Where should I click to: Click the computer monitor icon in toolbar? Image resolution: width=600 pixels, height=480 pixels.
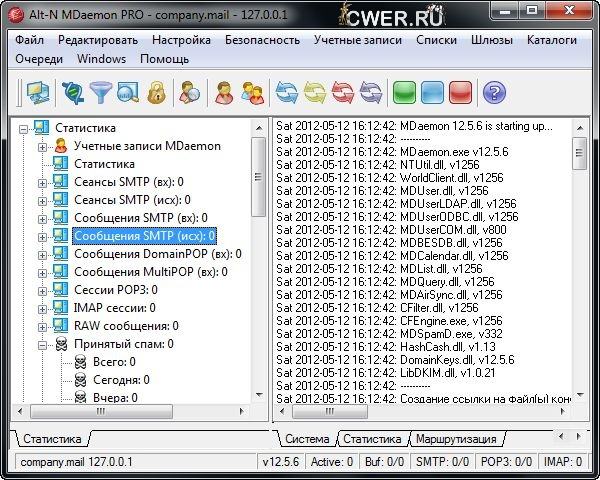tap(38, 94)
